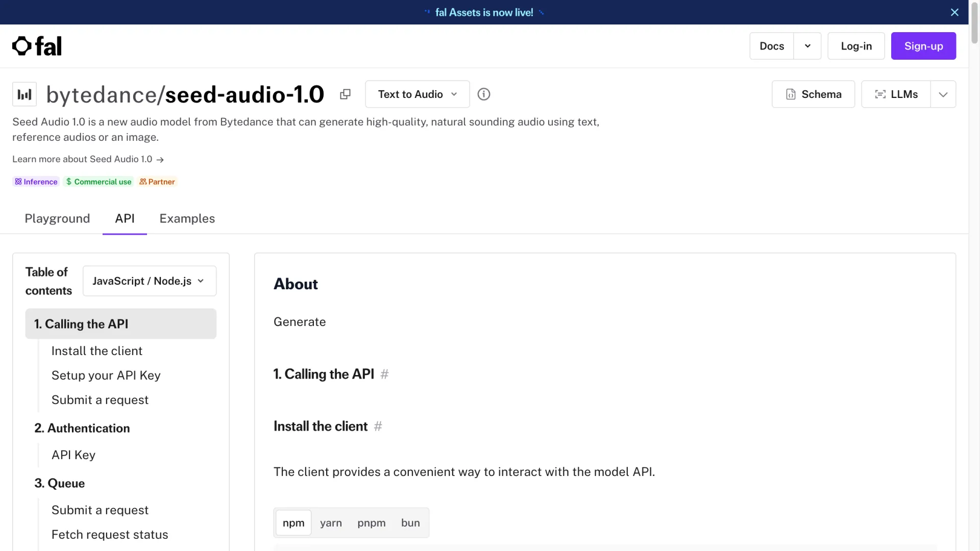980x551 pixels.
Task: Click the About heading
Action: pyautogui.click(x=296, y=284)
